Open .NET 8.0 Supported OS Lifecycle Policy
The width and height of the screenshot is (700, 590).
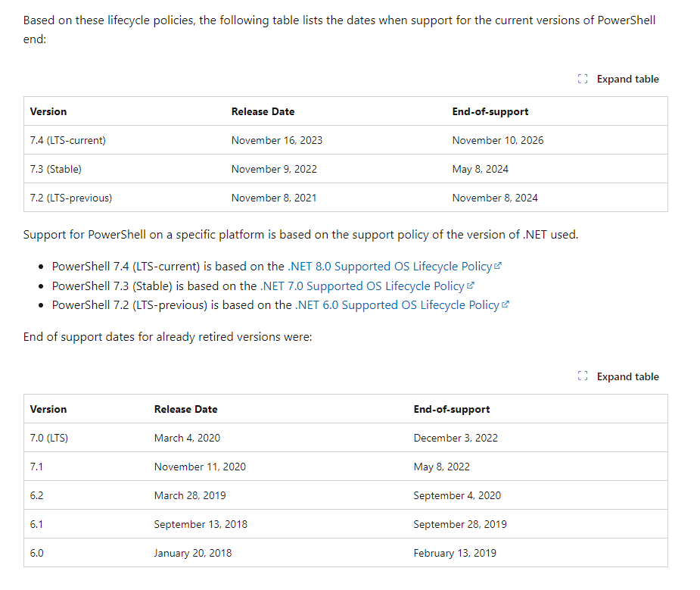click(390, 267)
